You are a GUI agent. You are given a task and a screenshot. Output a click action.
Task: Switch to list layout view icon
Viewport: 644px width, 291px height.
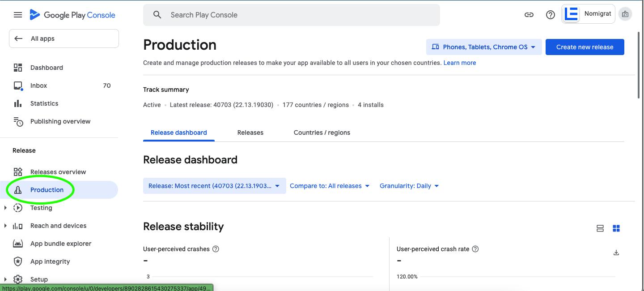tap(600, 229)
